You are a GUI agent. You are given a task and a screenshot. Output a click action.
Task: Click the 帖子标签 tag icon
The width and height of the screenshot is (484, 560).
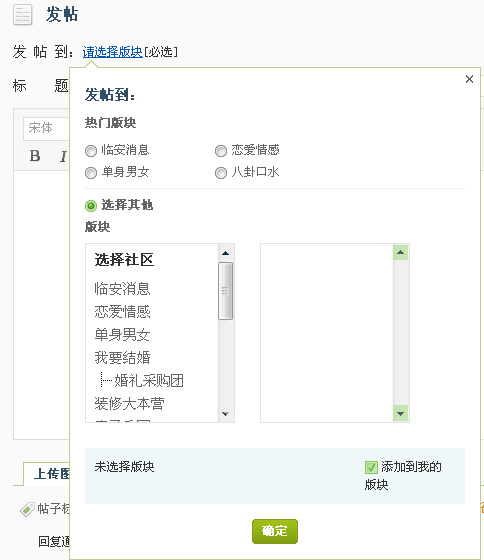pyautogui.click(x=27, y=509)
